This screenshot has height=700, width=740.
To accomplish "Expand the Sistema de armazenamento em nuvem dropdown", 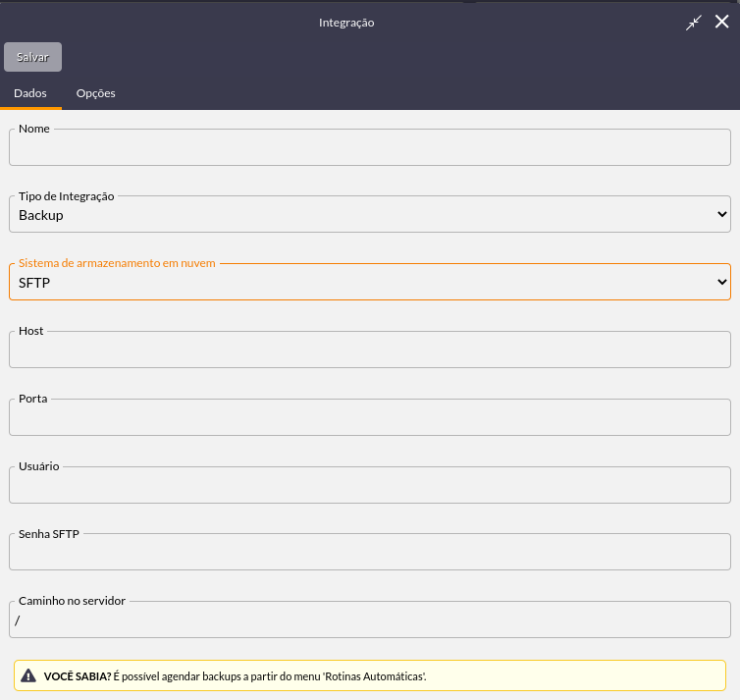I will point(370,282).
